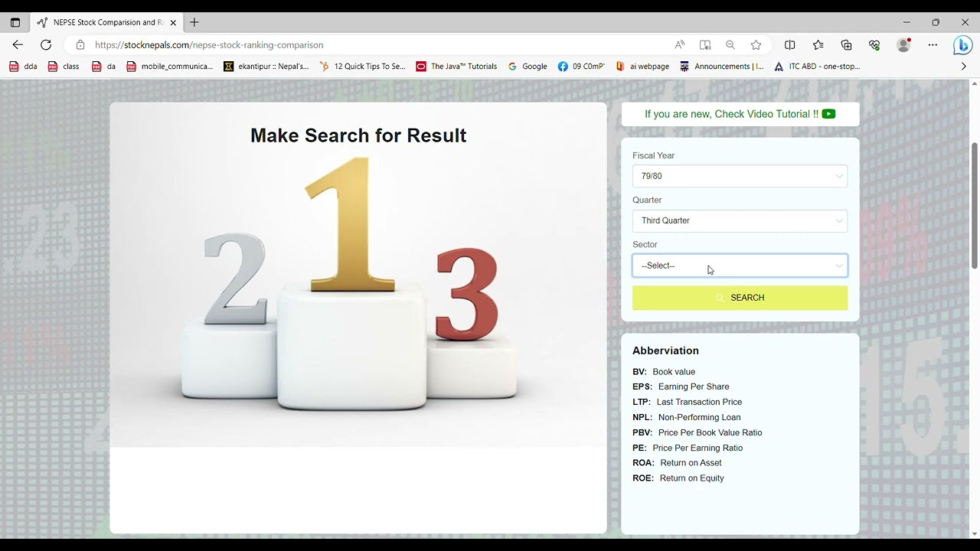This screenshot has height=551, width=980.
Task: Open The Java Tutorials bookmark
Action: [x=457, y=67]
